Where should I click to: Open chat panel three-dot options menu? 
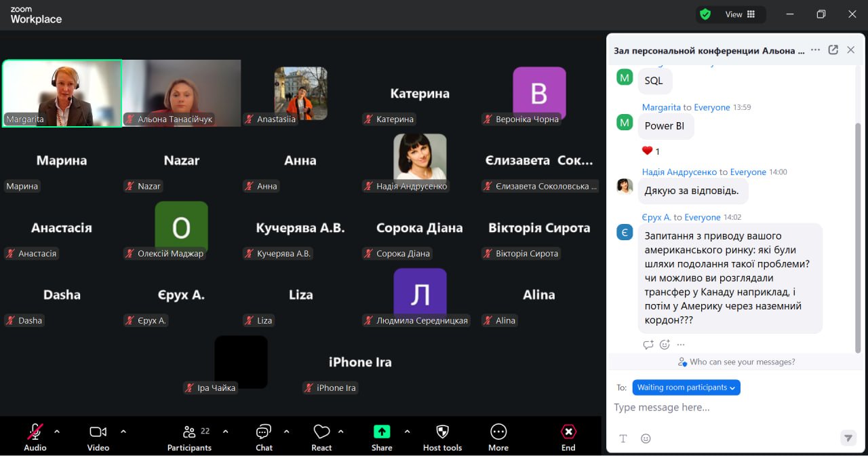point(815,50)
